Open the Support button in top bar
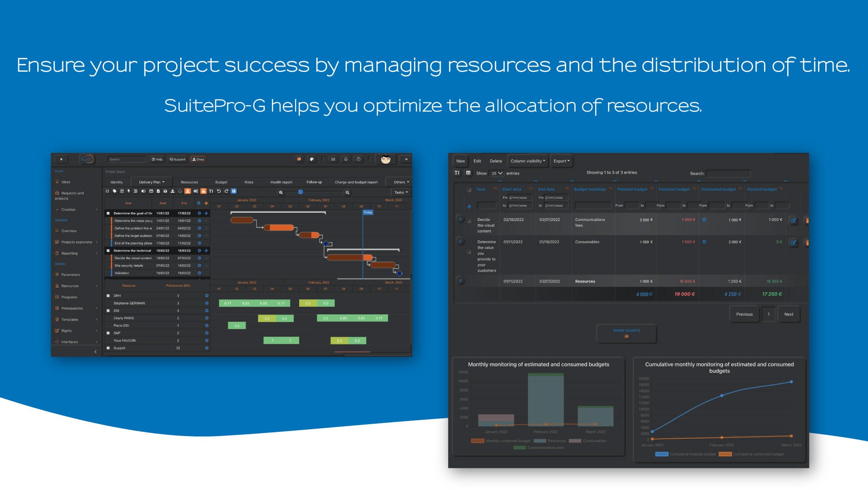The width and height of the screenshot is (868, 490). click(x=178, y=159)
